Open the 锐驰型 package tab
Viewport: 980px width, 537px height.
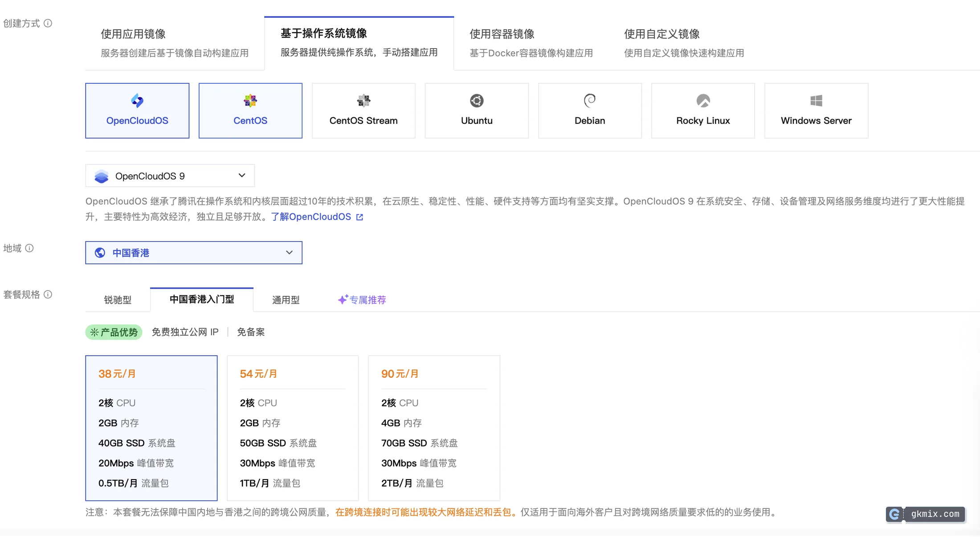[x=118, y=300]
